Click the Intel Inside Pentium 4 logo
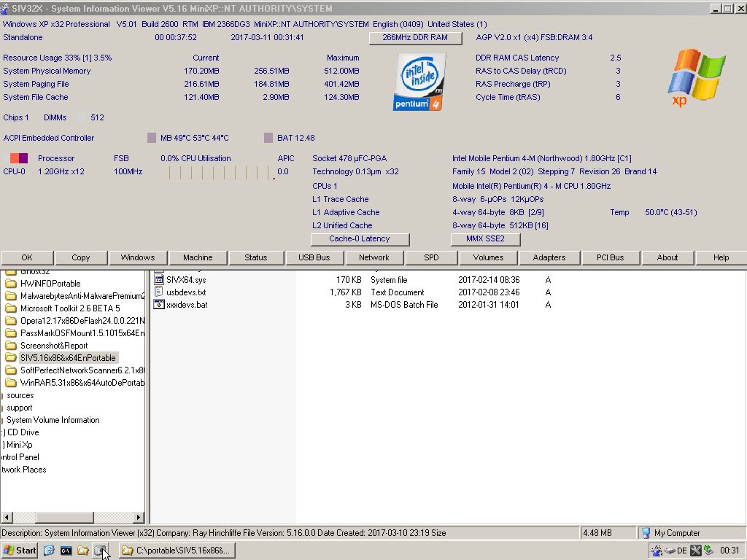 (419, 82)
